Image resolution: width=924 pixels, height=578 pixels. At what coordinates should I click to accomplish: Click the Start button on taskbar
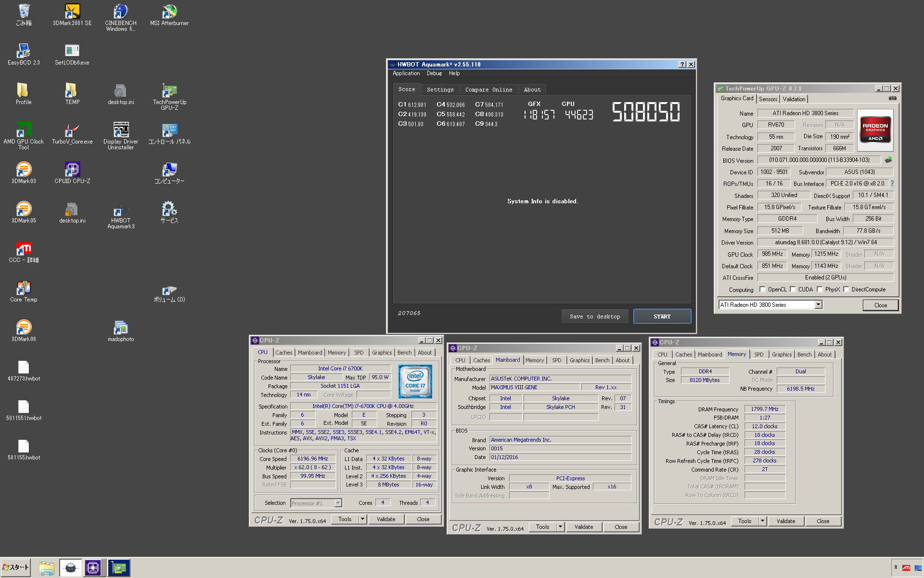(x=16, y=568)
